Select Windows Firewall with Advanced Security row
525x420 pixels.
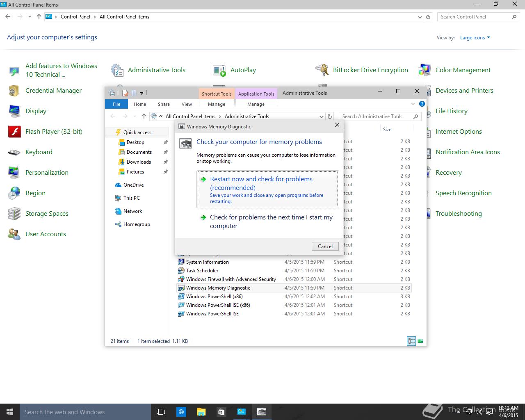click(294, 279)
